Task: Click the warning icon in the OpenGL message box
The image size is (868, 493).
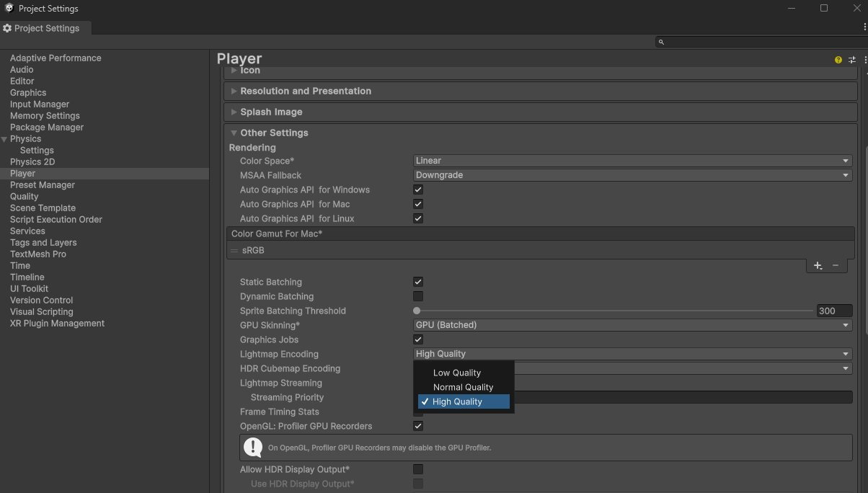Action: click(x=253, y=448)
